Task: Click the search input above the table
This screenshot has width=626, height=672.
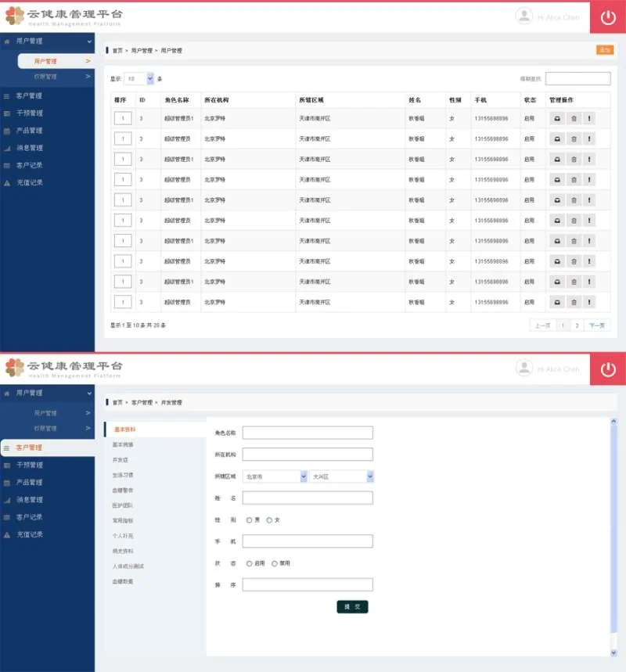Action: point(577,79)
